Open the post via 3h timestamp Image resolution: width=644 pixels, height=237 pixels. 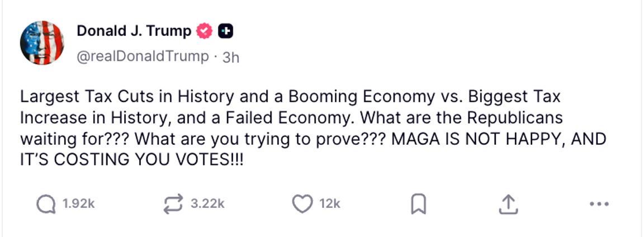(231, 57)
